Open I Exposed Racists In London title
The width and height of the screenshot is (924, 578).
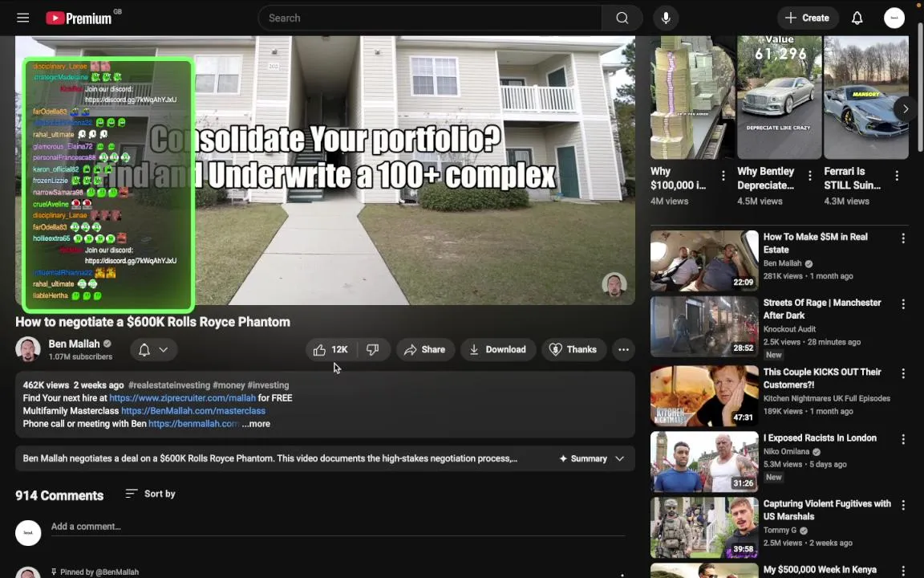coord(820,438)
